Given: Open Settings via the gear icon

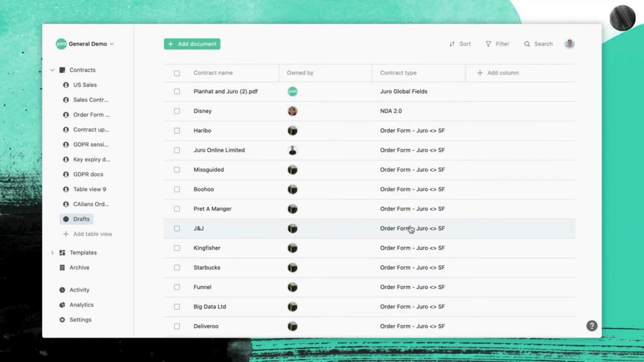Looking at the screenshot, I should pos(80,319).
